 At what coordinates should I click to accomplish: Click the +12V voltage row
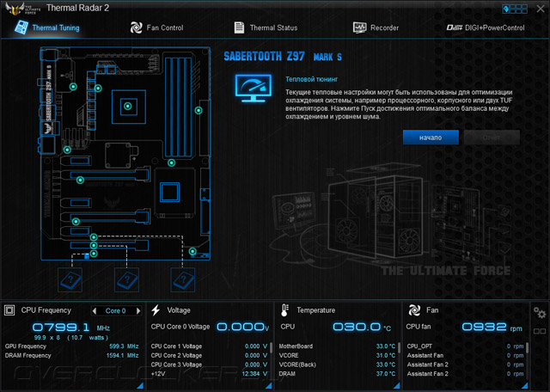click(209, 374)
